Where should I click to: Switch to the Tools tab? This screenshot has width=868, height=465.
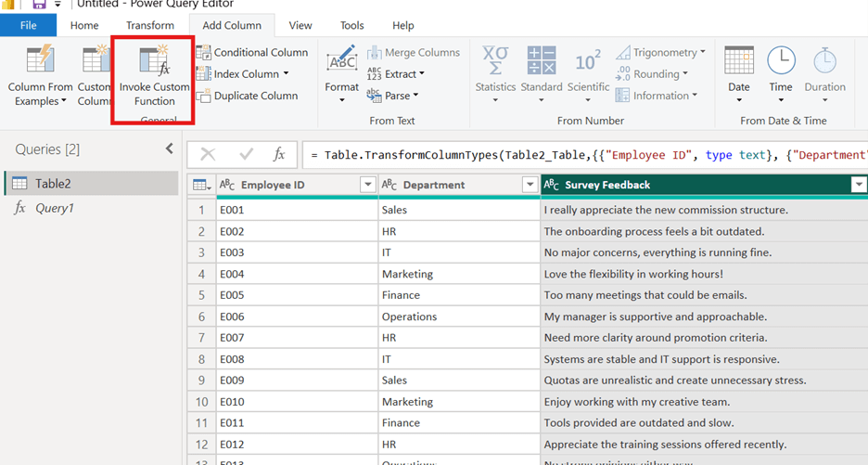coord(352,25)
